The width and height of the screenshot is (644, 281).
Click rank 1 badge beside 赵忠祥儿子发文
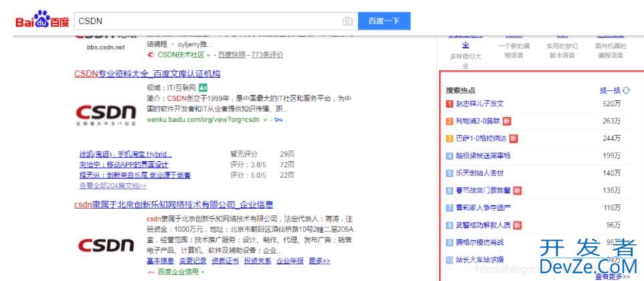click(x=449, y=104)
